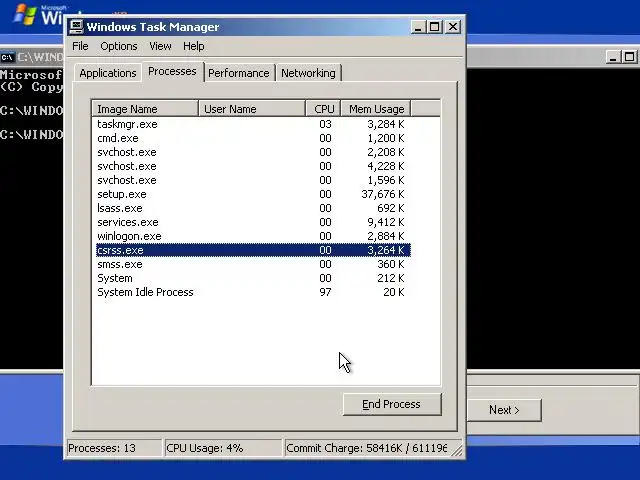Maximize the Task Manager window
This screenshot has width=640, height=480.
(435, 27)
